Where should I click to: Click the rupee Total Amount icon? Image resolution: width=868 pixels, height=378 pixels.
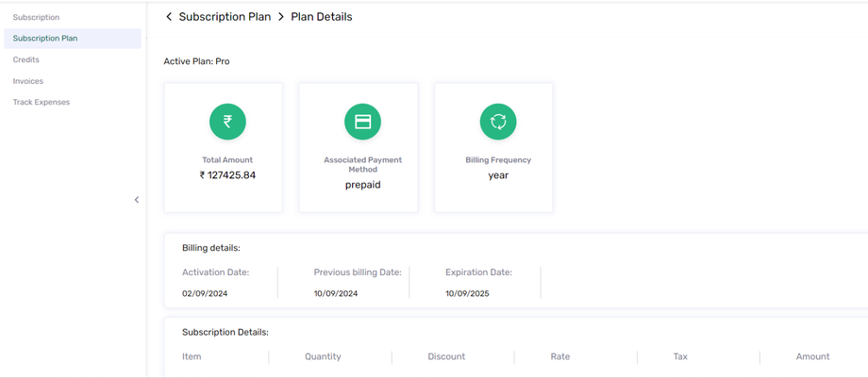[x=227, y=122]
